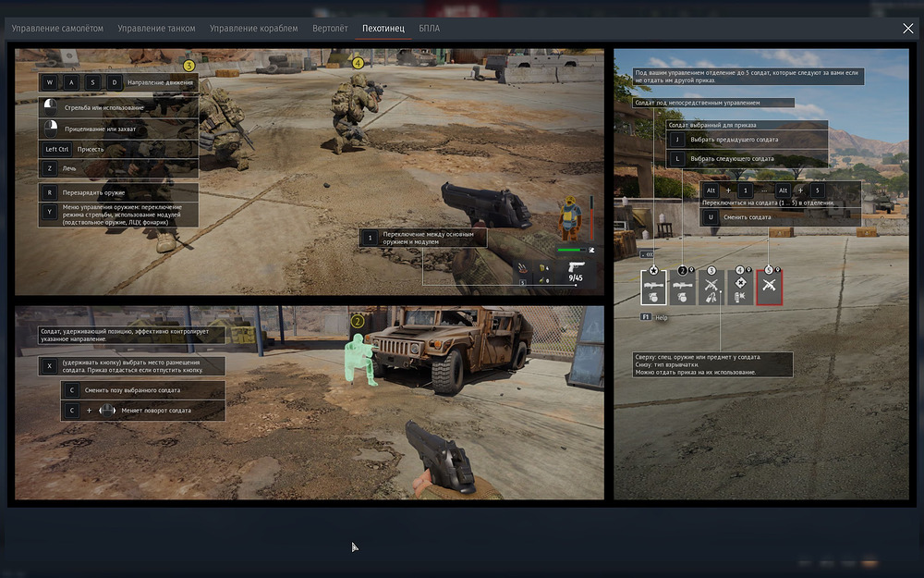Open the Управление танком tab
Image resolution: width=924 pixels, height=578 pixels.
pos(157,29)
